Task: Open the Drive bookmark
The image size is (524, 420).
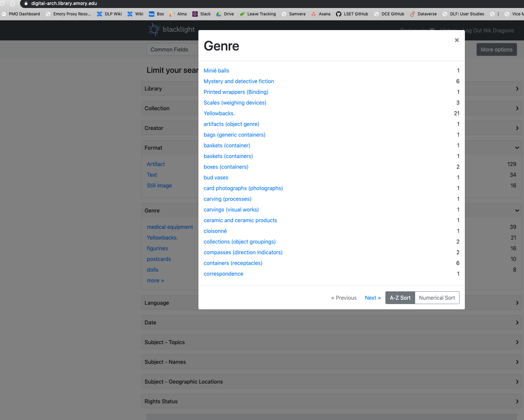Action: 225,14
